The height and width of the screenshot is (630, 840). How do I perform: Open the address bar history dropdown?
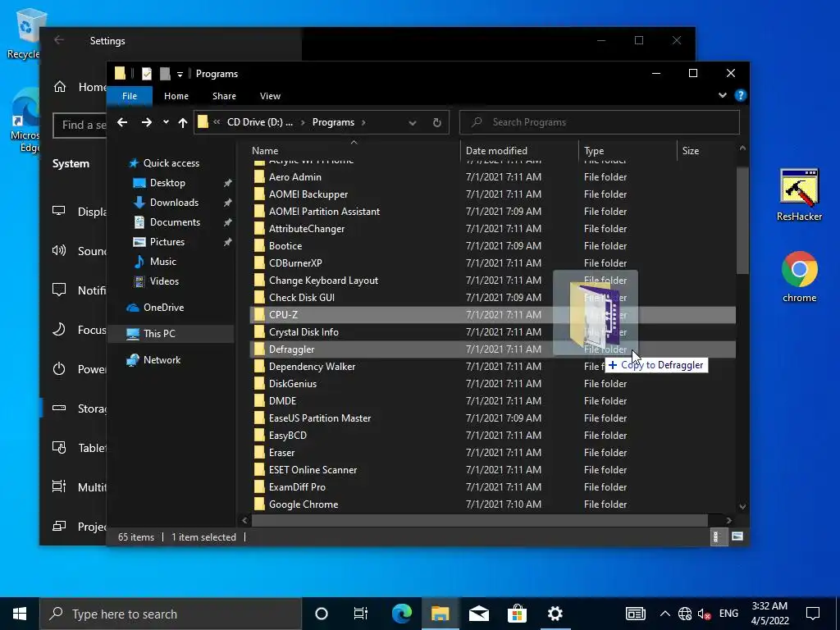[413, 123]
